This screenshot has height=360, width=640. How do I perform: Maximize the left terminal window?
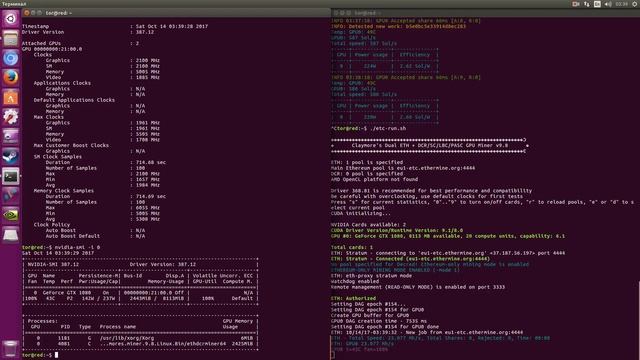click(x=40, y=13)
